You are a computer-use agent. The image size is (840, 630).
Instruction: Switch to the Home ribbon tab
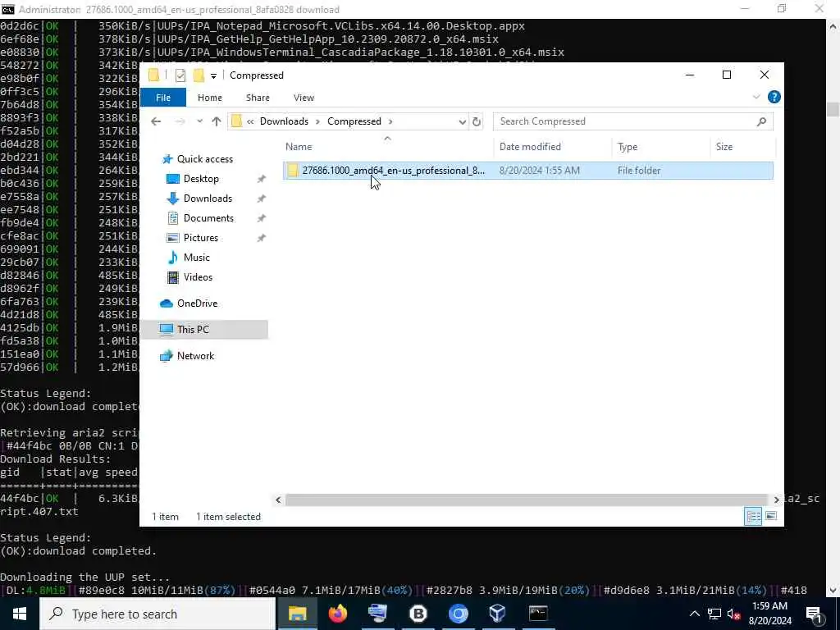[x=209, y=98]
